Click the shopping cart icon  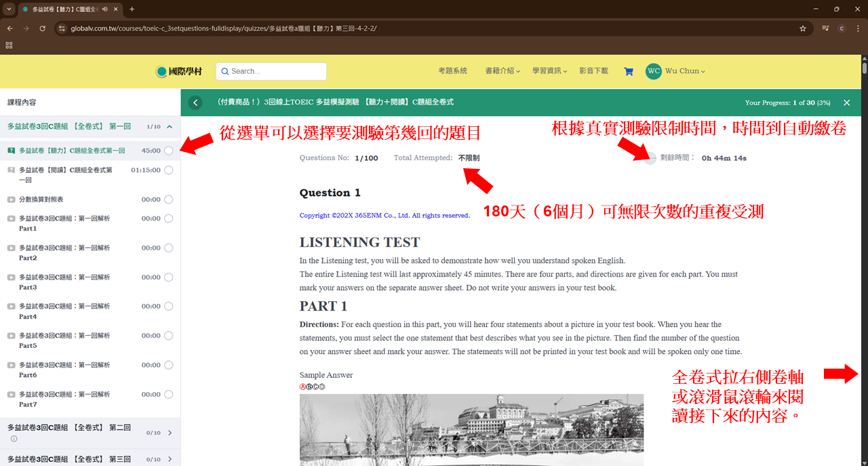629,71
